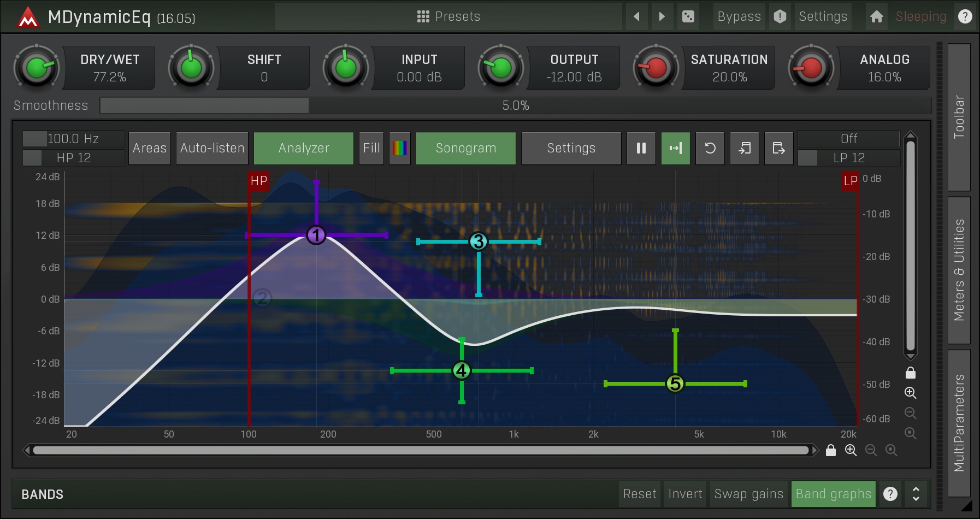Open the Toolbar side tab

pos(959,117)
